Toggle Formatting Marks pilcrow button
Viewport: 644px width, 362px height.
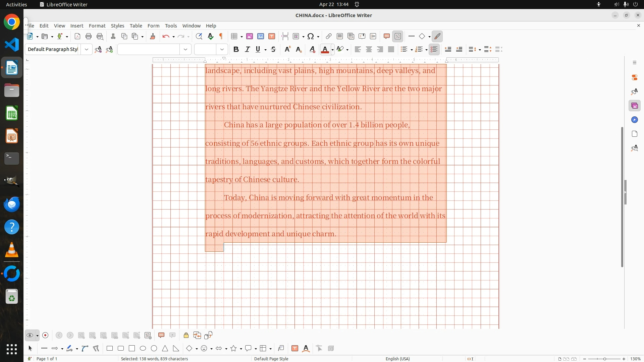(x=221, y=36)
